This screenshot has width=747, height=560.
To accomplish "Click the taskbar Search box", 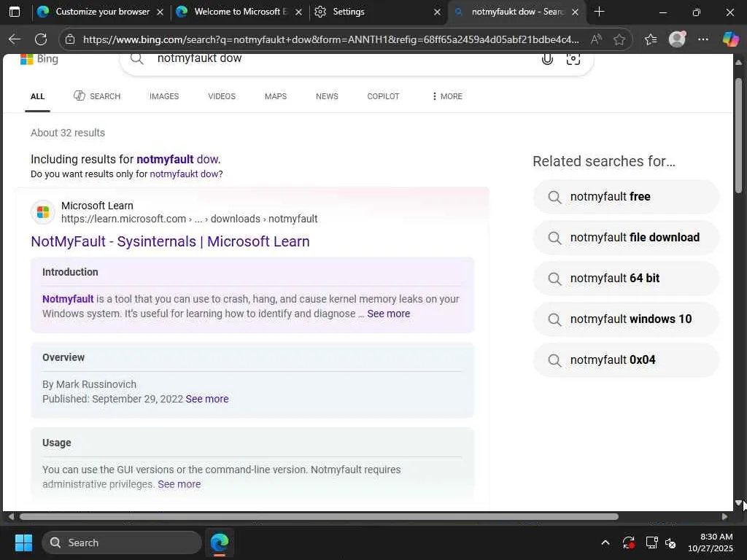I will [122, 542].
